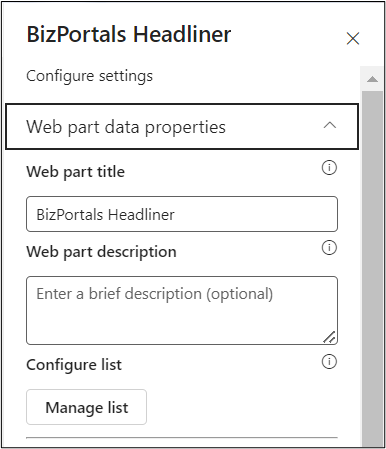This screenshot has height=449, width=386.
Task: Click the info icon beside Web part title
Action: (x=329, y=168)
